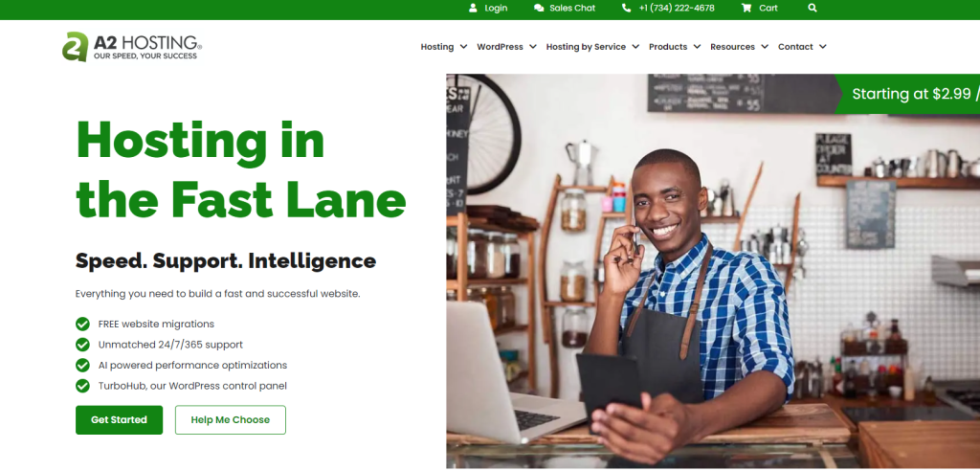
Task: Click checkmark beside TurboHub WordPress control panel
Action: coord(82,386)
